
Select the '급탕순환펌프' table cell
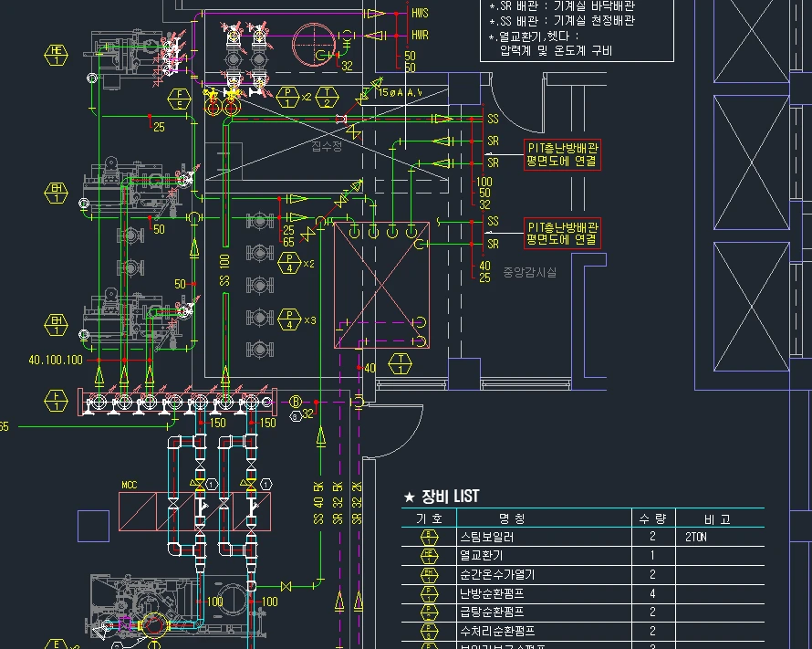[x=492, y=612]
